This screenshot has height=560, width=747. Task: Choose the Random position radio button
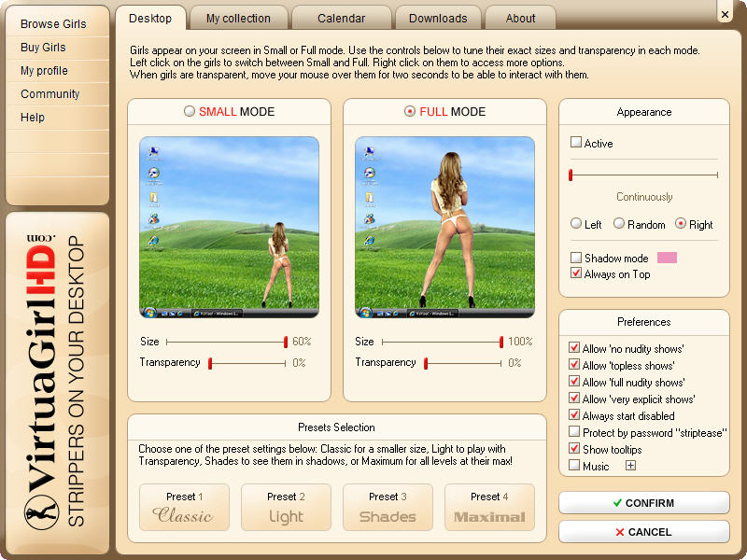619,224
